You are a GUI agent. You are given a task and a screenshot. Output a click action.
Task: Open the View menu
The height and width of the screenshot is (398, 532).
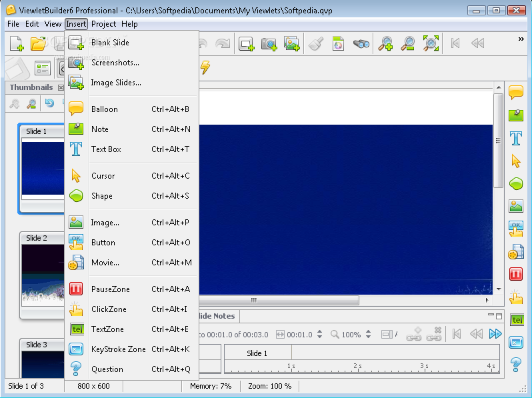pos(53,24)
